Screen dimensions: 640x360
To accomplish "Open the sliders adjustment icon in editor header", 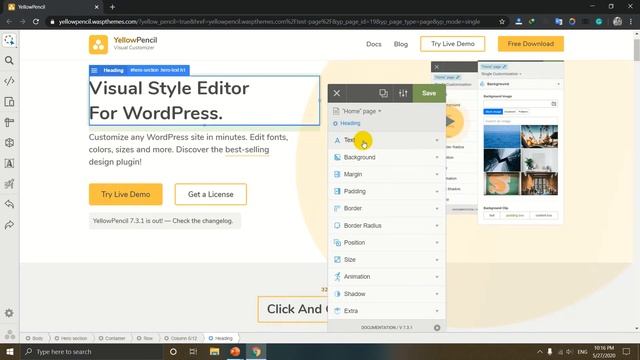I will [x=403, y=93].
